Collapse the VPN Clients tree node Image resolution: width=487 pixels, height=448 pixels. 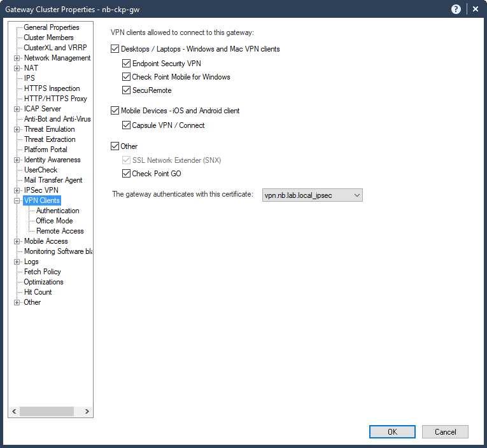click(x=17, y=200)
